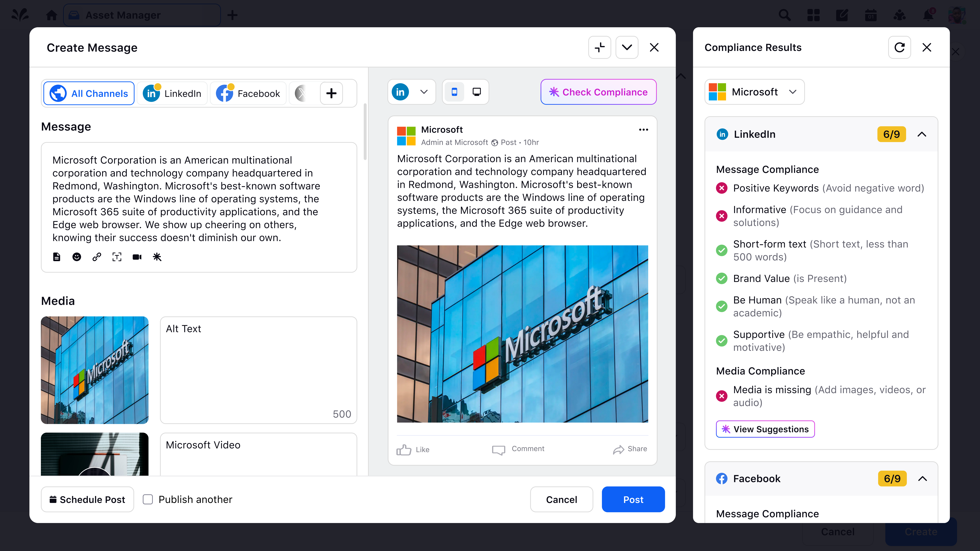Refresh the Compliance Results panel
This screenshot has width=980, height=551.
899,48
